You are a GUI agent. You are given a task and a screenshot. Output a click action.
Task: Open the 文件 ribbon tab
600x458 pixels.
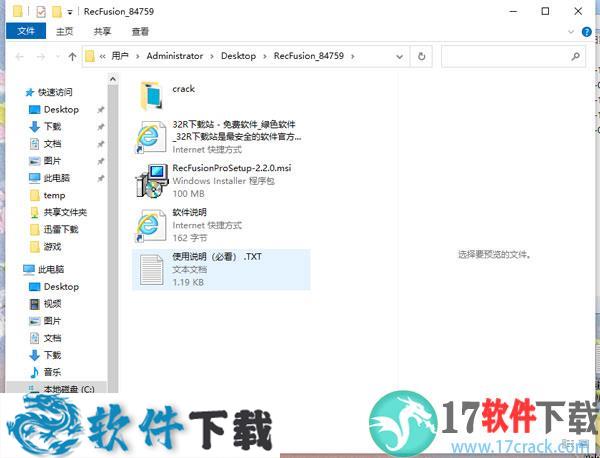click(26, 31)
